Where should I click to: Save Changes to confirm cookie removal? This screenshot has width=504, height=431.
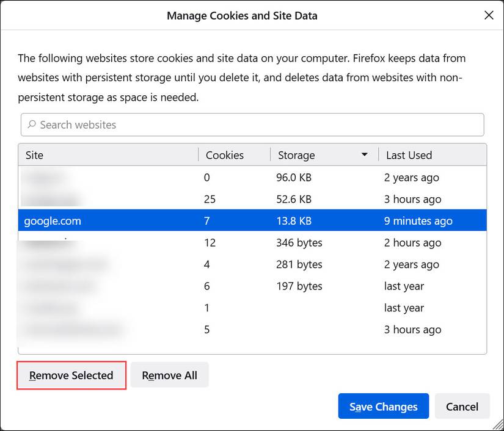coord(383,406)
